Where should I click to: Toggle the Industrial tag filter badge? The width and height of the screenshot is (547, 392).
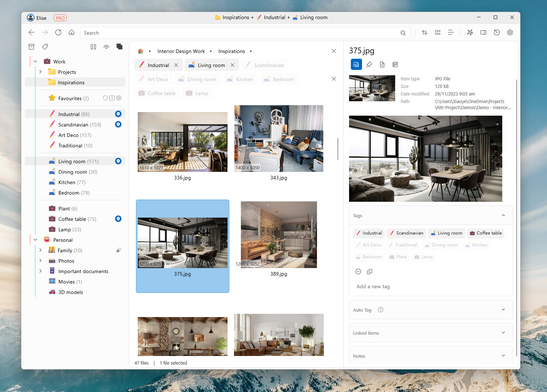coord(118,113)
